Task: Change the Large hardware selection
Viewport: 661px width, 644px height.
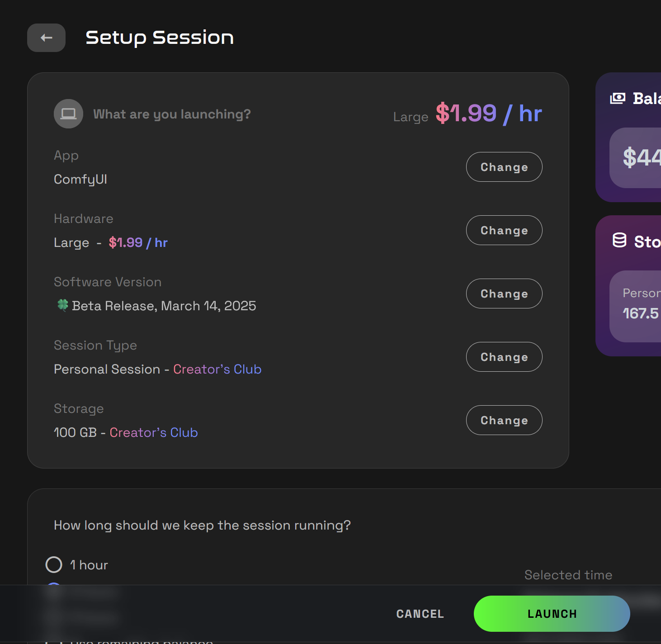Action: pos(504,230)
